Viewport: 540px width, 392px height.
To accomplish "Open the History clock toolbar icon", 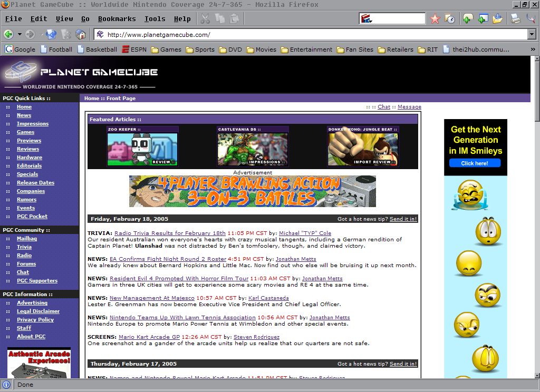I will (449, 19).
